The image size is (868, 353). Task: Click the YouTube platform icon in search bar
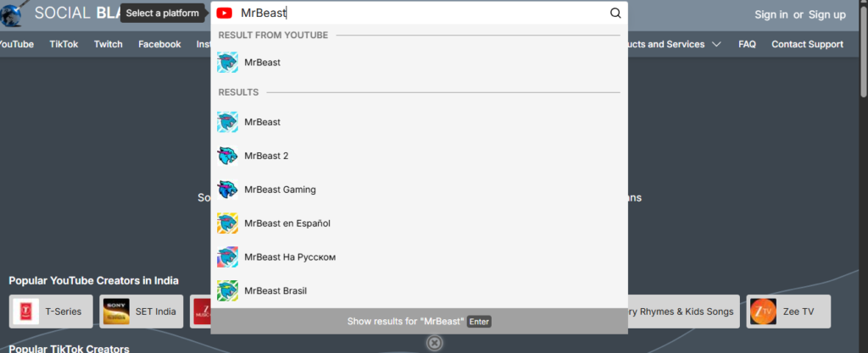pos(225,14)
